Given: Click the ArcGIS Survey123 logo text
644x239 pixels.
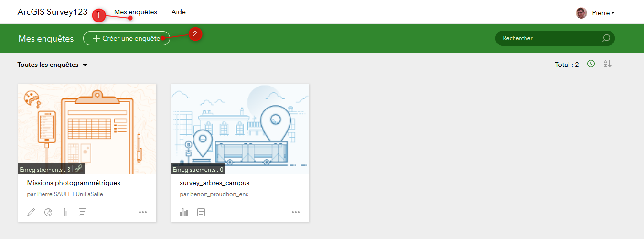Looking at the screenshot, I should 53,12.
